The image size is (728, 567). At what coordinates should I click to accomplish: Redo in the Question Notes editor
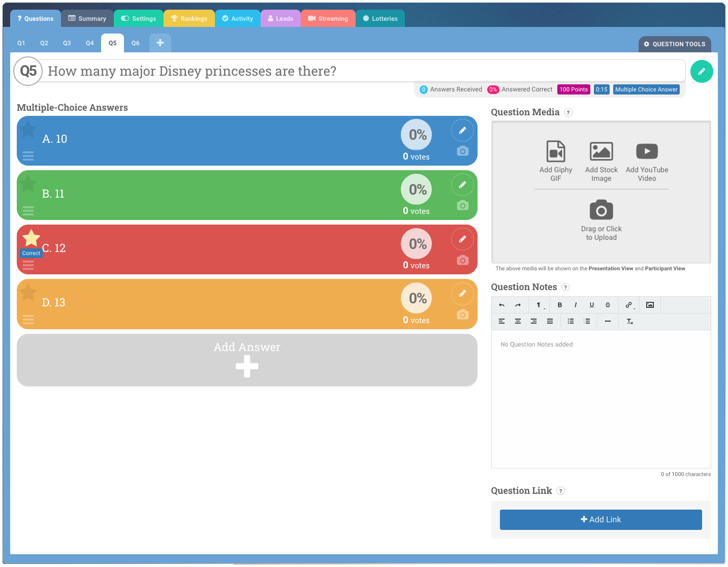tap(518, 305)
